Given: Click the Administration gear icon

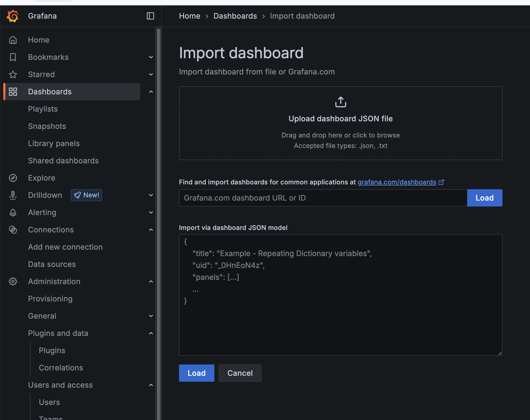Looking at the screenshot, I should [x=13, y=281].
